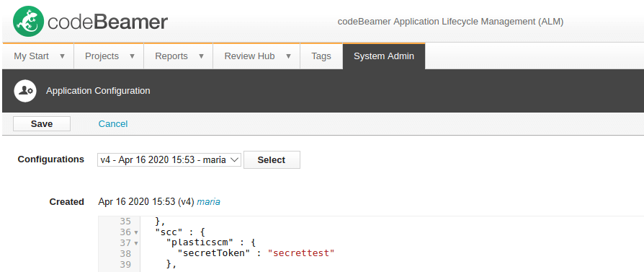
Task: Expand the Review Hub dropdown arrow
Action: [x=288, y=56]
